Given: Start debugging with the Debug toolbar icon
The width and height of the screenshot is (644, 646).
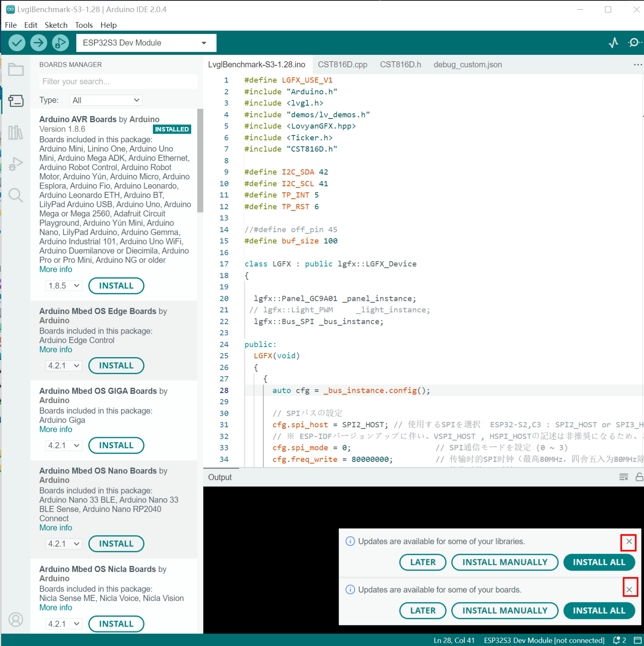Looking at the screenshot, I should (60, 43).
